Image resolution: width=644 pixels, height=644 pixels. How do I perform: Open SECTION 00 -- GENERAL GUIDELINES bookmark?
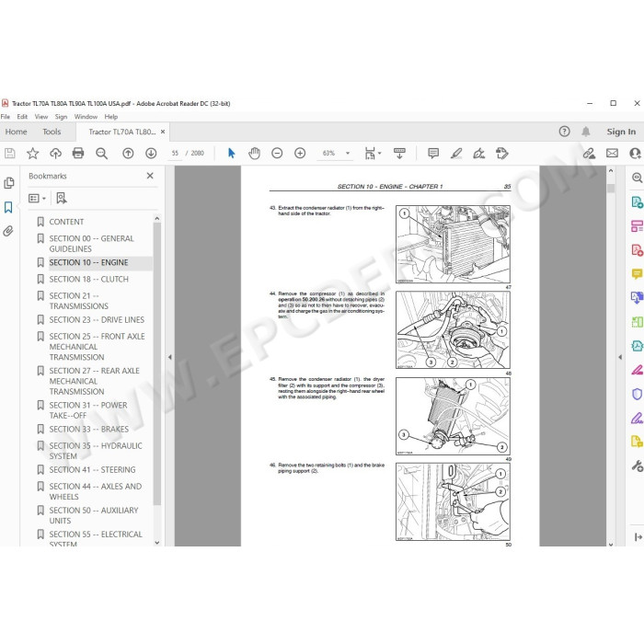point(91,244)
